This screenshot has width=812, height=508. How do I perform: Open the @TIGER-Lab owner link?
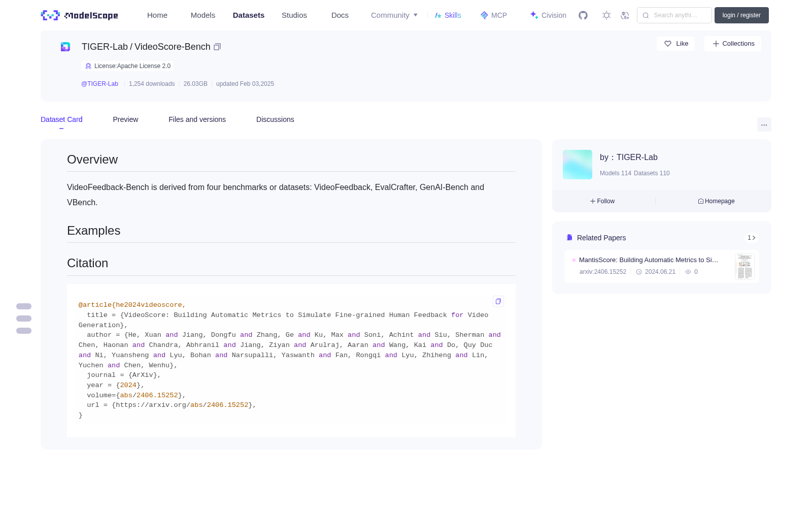(x=99, y=84)
